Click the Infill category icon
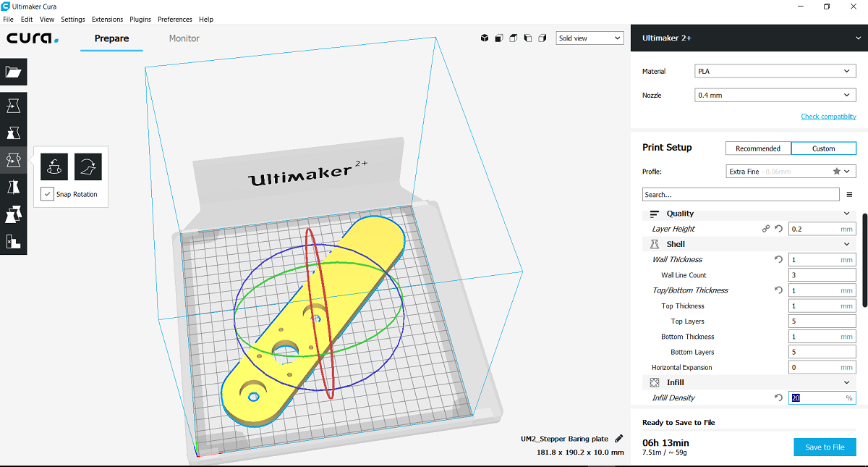 [x=655, y=382]
